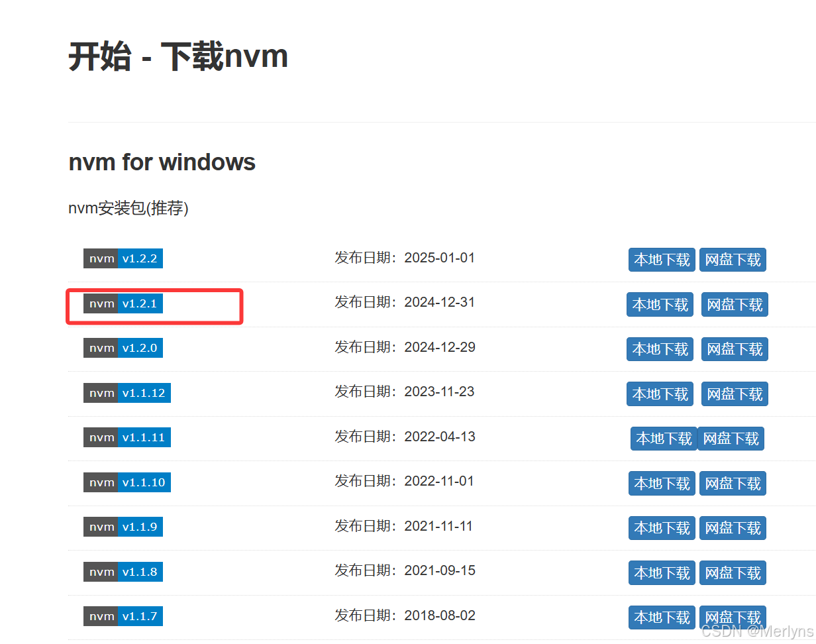Click the nvm v1.2.1 version badge
Screen dimensions: 816x644
(x=123, y=303)
